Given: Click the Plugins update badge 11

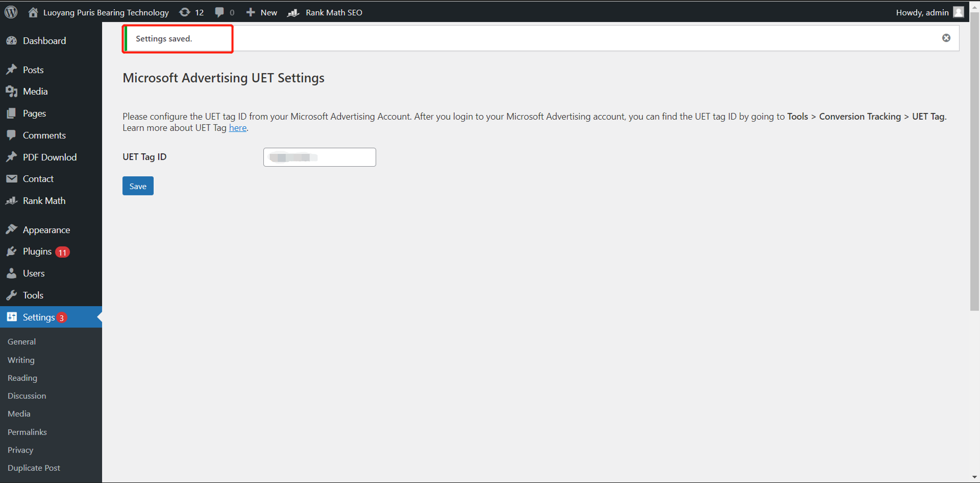Looking at the screenshot, I should (x=62, y=252).
